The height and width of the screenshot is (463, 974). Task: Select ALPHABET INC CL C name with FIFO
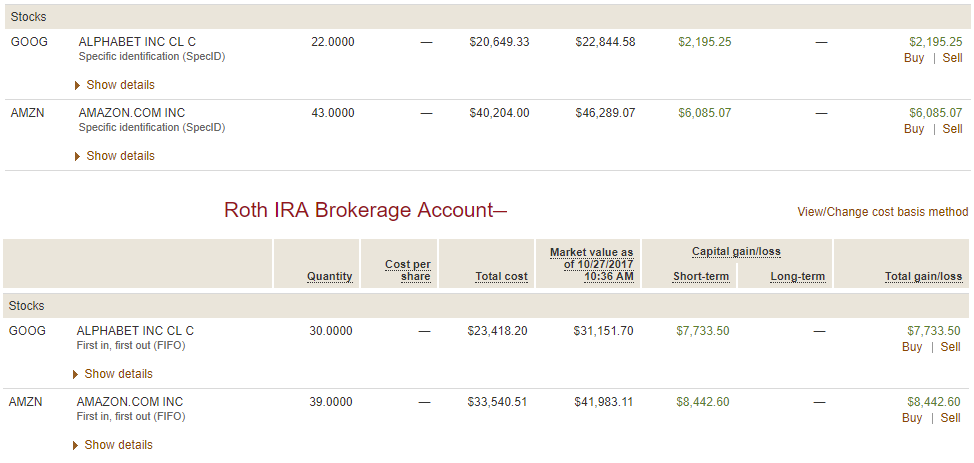pos(135,331)
